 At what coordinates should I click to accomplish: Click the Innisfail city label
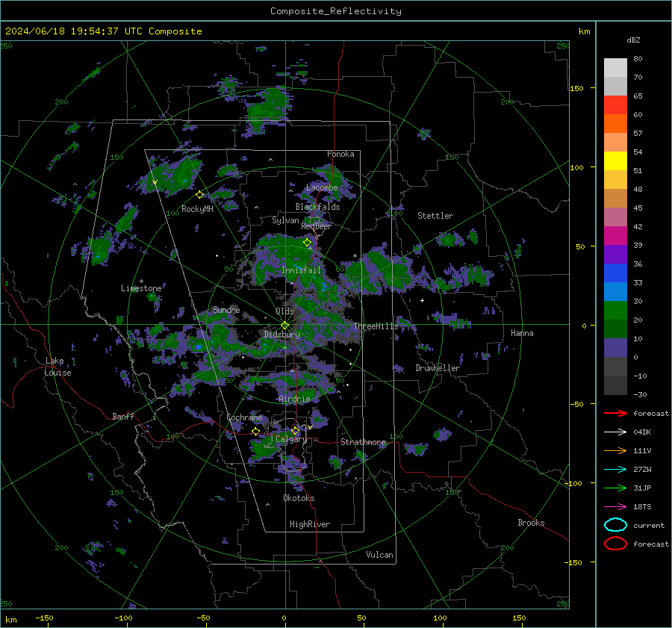click(301, 270)
